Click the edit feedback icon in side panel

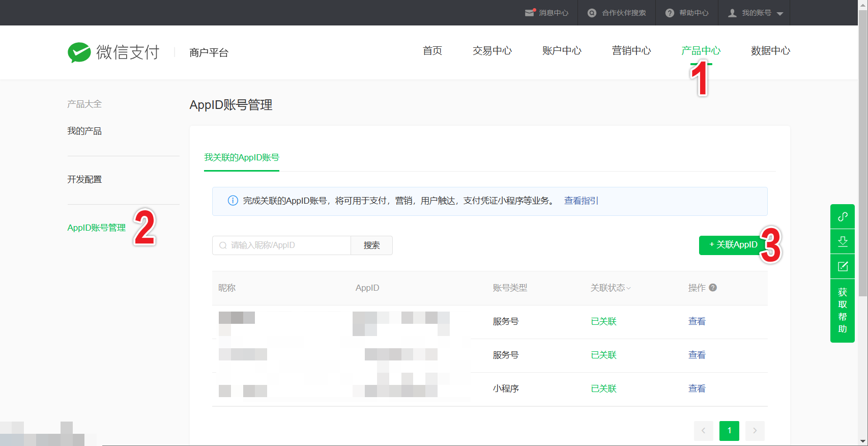843,266
